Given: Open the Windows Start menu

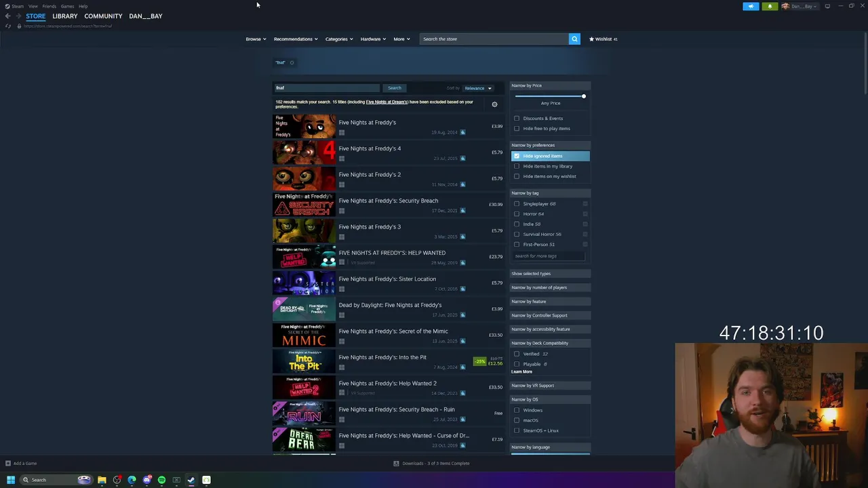Looking at the screenshot, I should (x=10, y=480).
